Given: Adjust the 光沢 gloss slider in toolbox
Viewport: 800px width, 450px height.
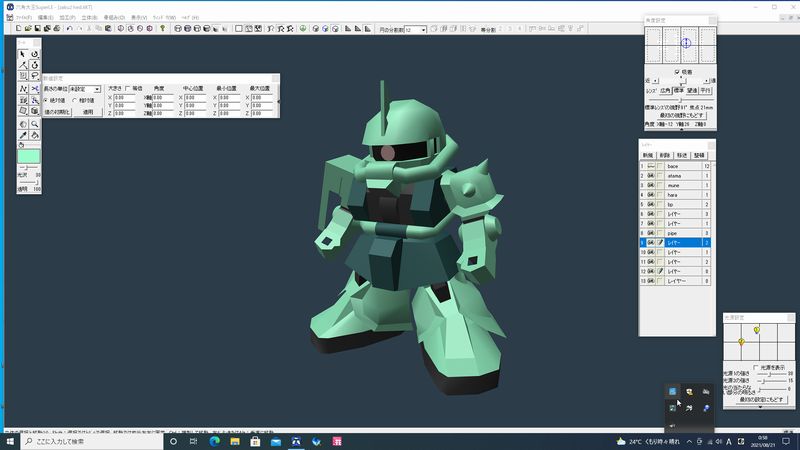Looking at the screenshot, I should tap(29, 168).
